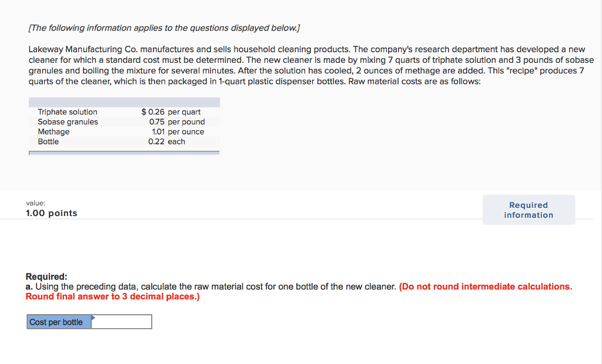The image size is (602, 364).
Task: Click the value: label
Action: (x=35, y=203)
